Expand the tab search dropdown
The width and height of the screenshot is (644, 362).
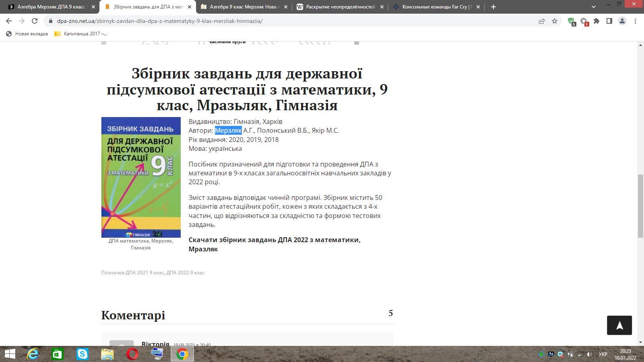[x=593, y=7]
